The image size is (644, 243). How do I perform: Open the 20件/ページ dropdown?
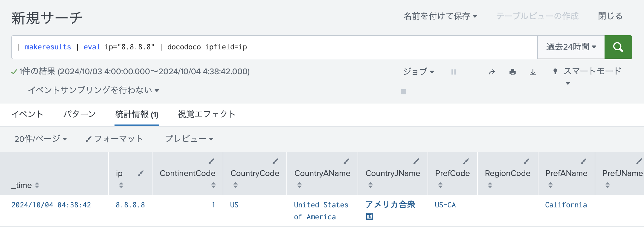(x=40, y=139)
